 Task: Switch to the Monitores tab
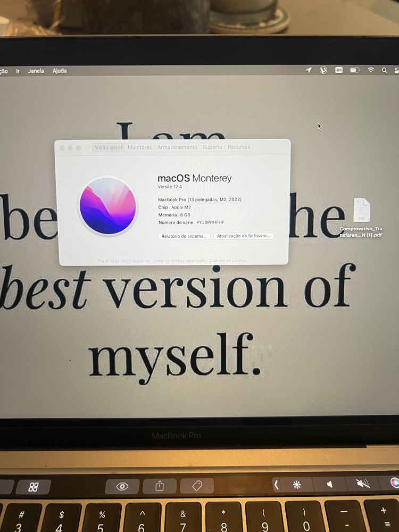140,147
